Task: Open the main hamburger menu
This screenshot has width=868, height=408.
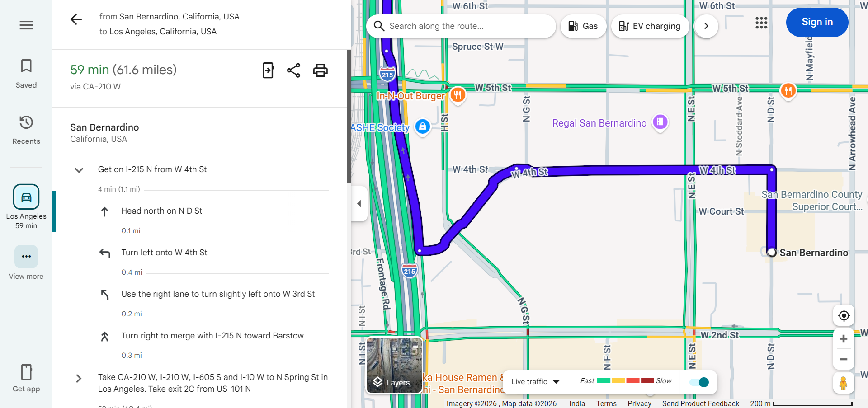Action: click(x=26, y=25)
